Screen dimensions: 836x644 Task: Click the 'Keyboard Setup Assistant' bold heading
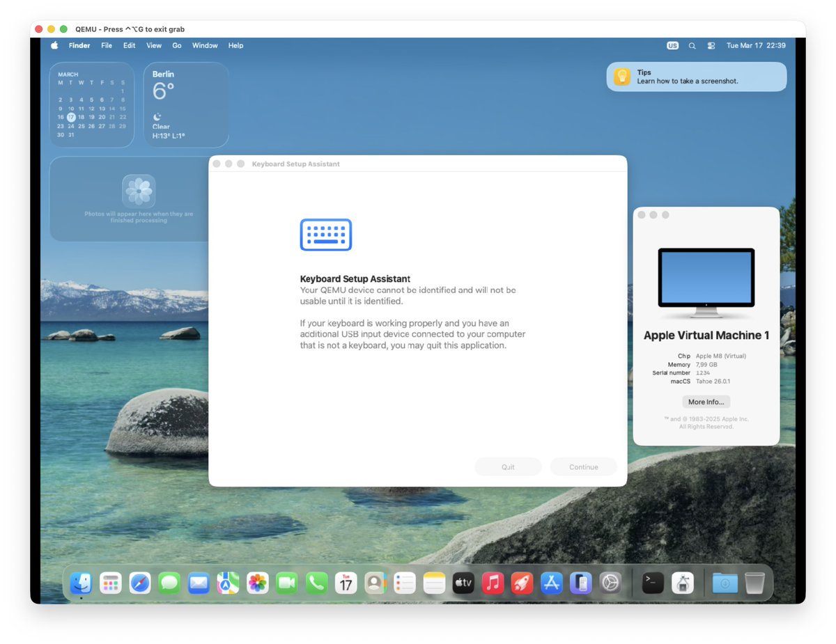point(355,279)
